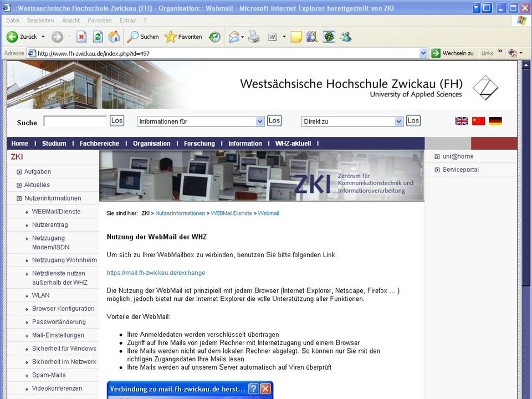Viewport: 532px width, 399px height.
Task: Open the Research books-and-magnifier icon
Action: [312, 37]
